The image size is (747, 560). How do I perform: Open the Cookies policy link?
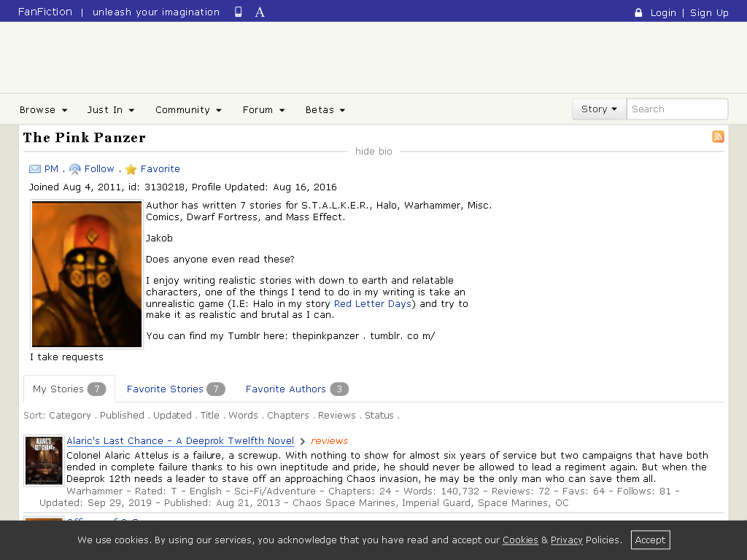[520, 540]
